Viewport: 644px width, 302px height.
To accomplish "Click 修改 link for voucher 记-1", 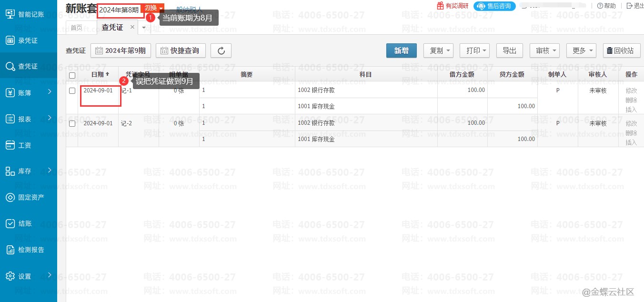I will (631, 91).
